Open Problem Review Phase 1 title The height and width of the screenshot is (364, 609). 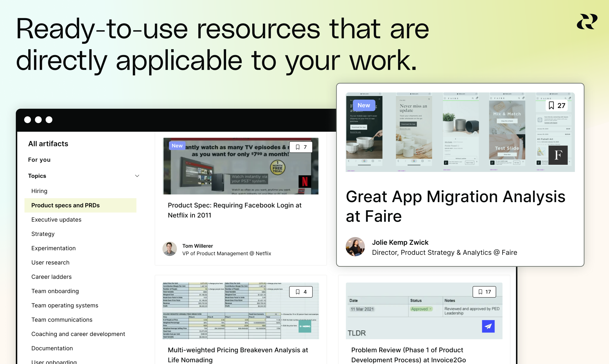pos(408,355)
